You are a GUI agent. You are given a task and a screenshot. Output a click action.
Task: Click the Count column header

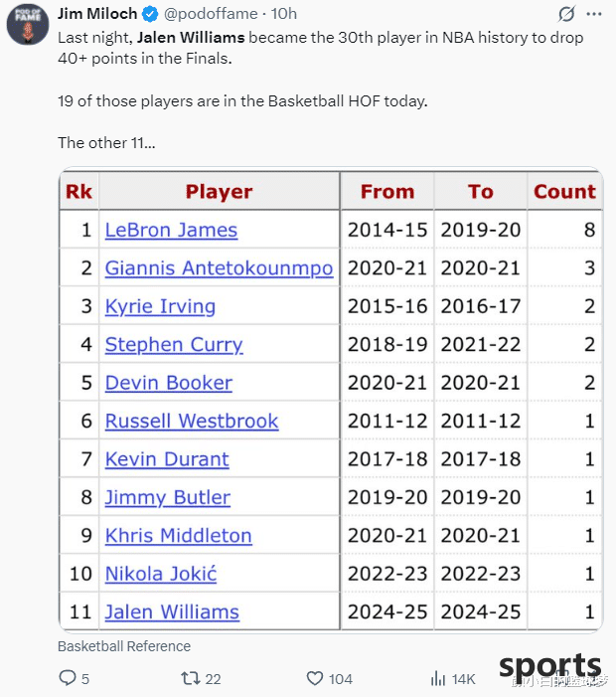[x=564, y=191]
